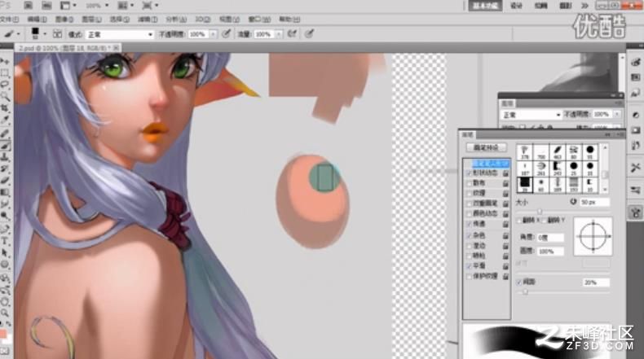Enable the 颜色动态 checkbox
This screenshot has height=359, width=644.
[x=469, y=214]
